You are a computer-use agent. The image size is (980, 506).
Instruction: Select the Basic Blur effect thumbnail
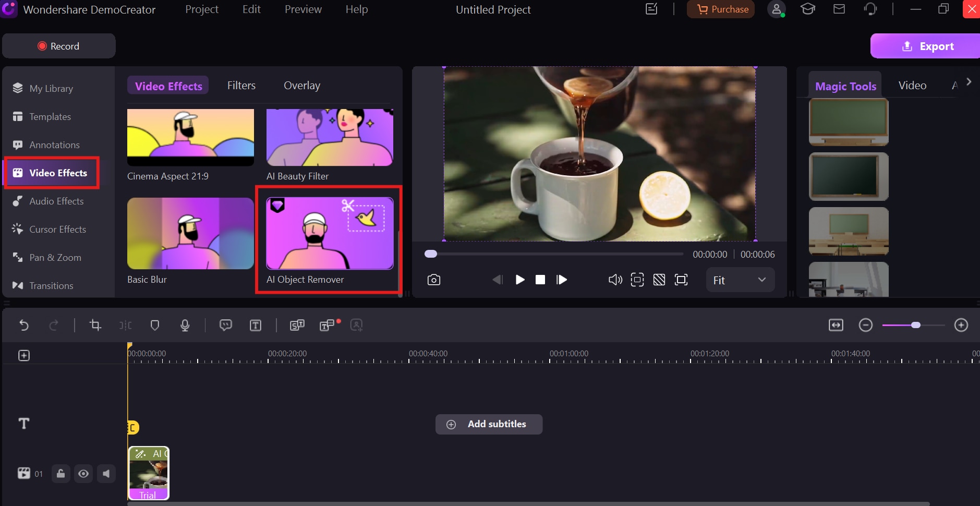point(190,233)
